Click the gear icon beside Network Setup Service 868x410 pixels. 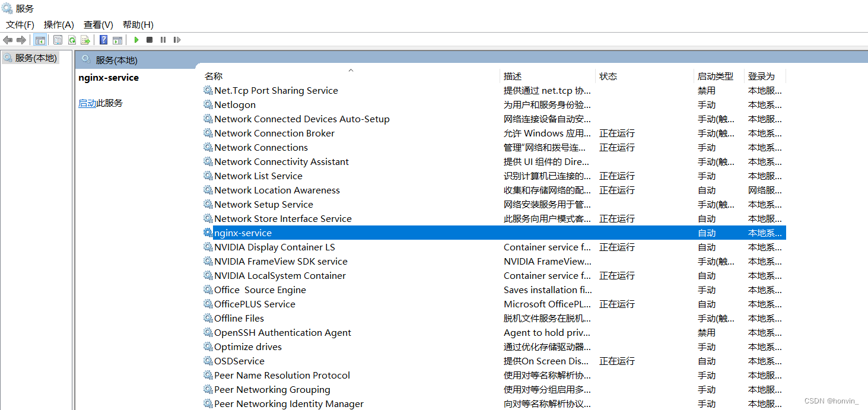tap(208, 204)
